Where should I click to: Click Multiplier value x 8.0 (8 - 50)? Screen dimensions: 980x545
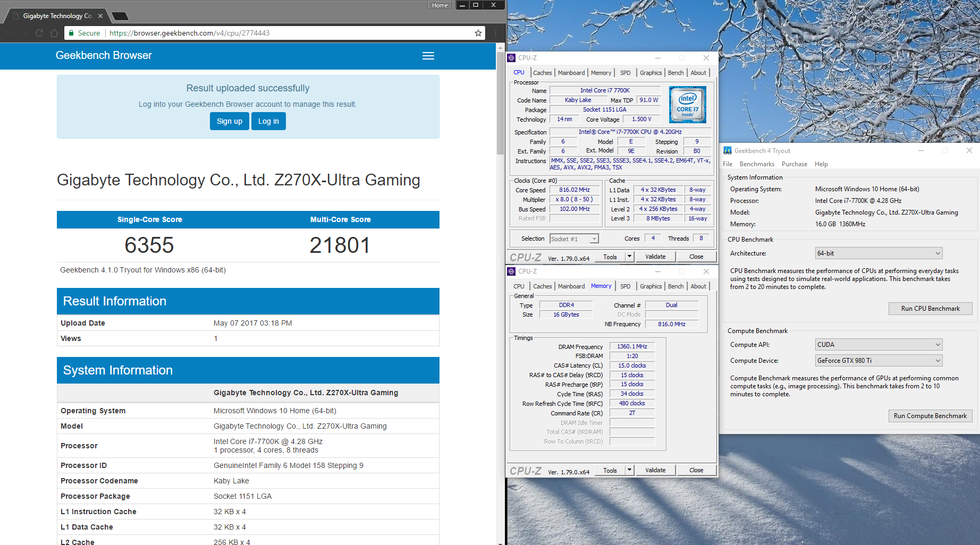coord(575,200)
